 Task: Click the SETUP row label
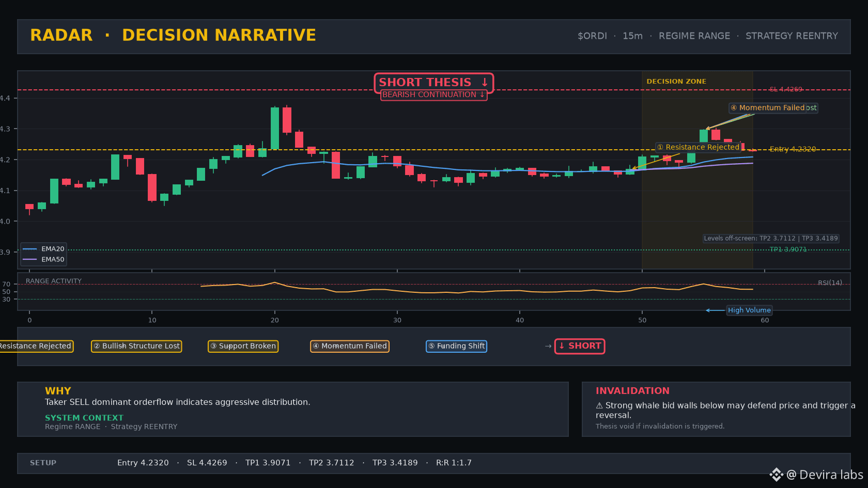[x=43, y=463]
